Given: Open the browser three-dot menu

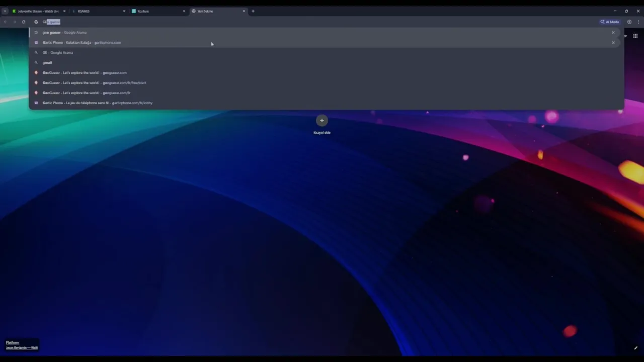Looking at the screenshot, I should (638, 22).
